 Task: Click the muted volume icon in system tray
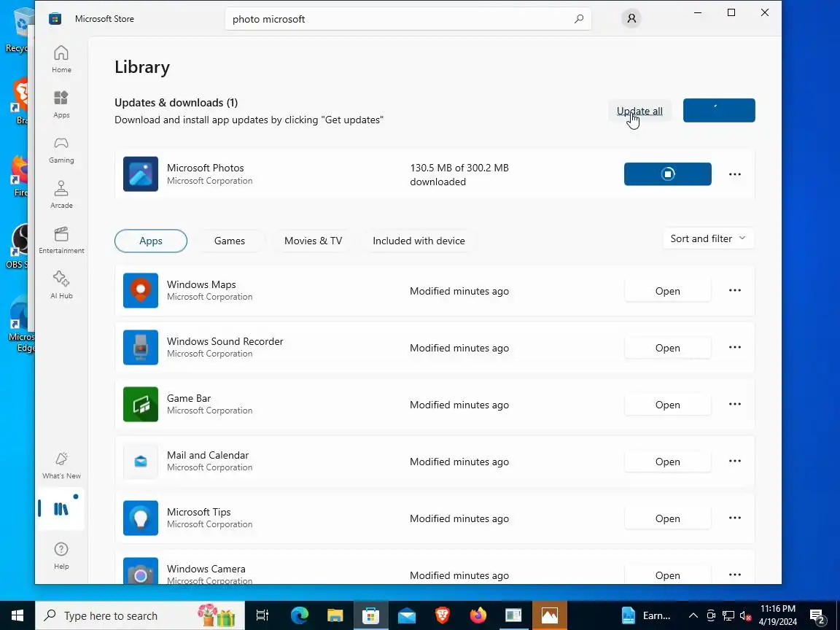pyautogui.click(x=745, y=616)
